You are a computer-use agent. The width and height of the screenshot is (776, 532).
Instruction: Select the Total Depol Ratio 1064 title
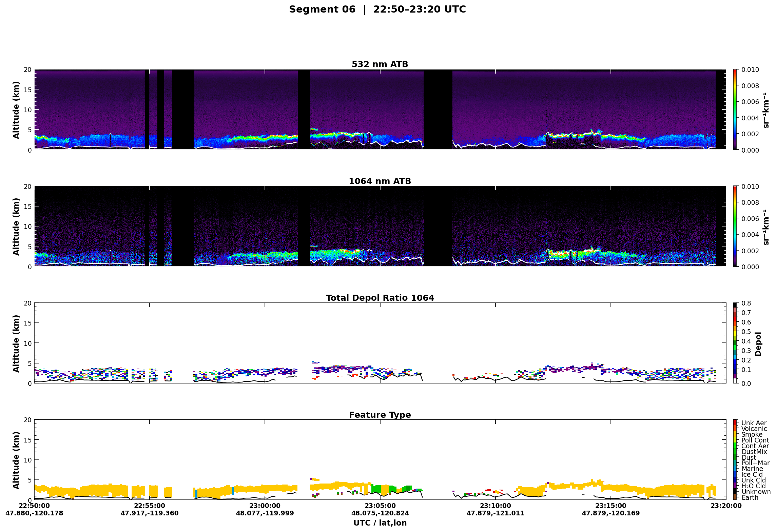pyautogui.click(x=380, y=298)
